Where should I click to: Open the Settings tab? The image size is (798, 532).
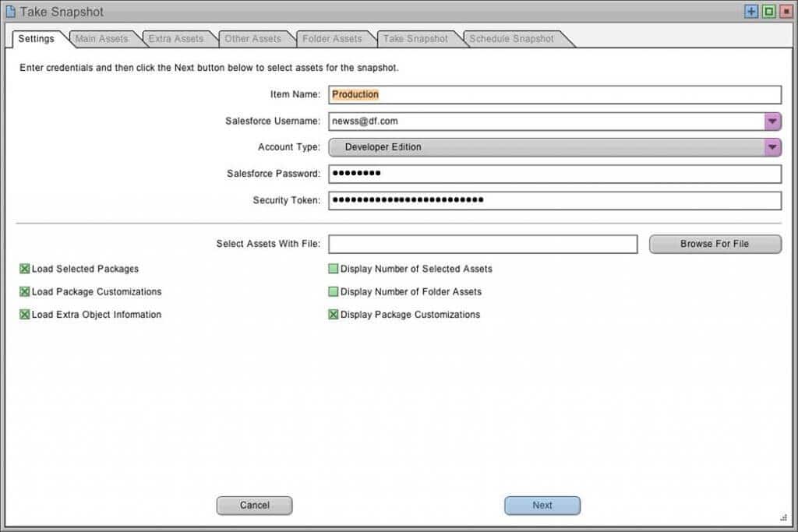(x=36, y=39)
